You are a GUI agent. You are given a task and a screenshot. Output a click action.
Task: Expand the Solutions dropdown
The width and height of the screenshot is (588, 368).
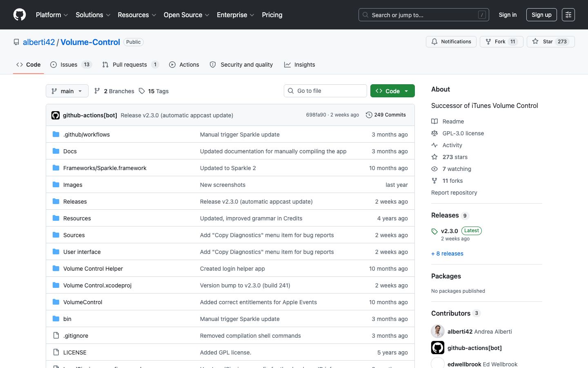[93, 15]
